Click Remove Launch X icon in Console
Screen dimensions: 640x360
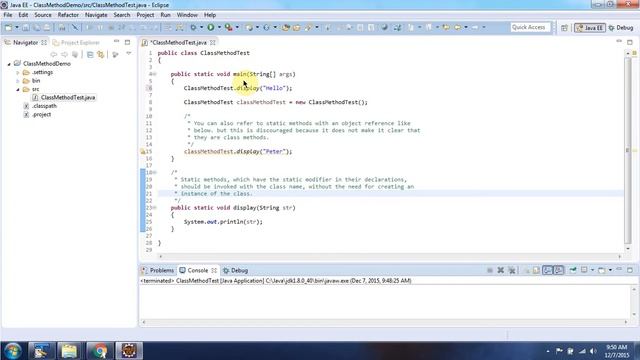pos(500,270)
